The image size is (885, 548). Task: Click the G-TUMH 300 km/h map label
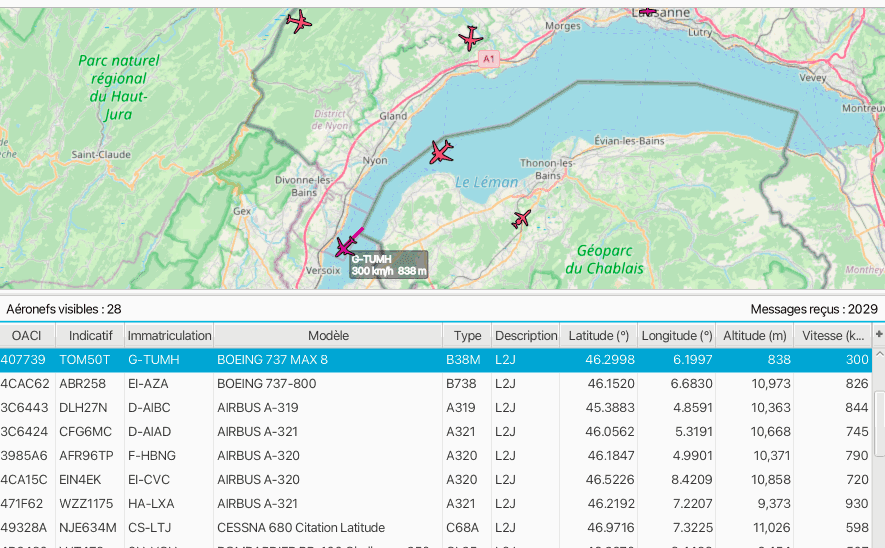(x=388, y=265)
